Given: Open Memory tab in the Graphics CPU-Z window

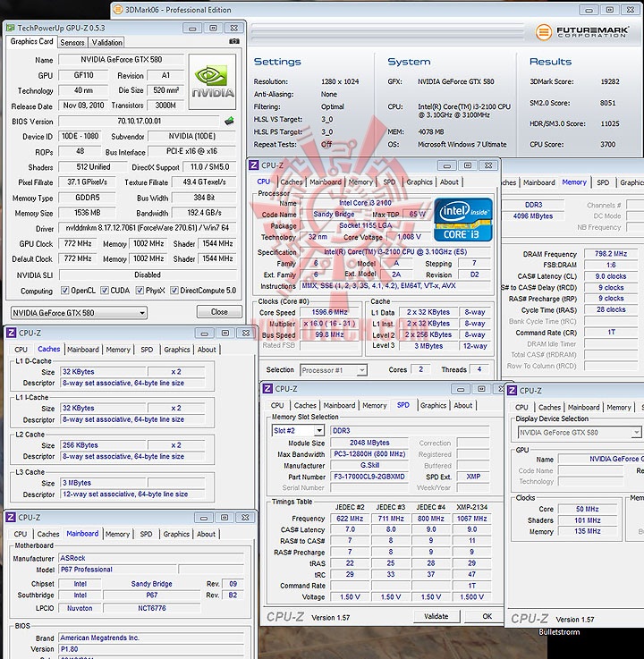Looking at the screenshot, I should [618, 407].
